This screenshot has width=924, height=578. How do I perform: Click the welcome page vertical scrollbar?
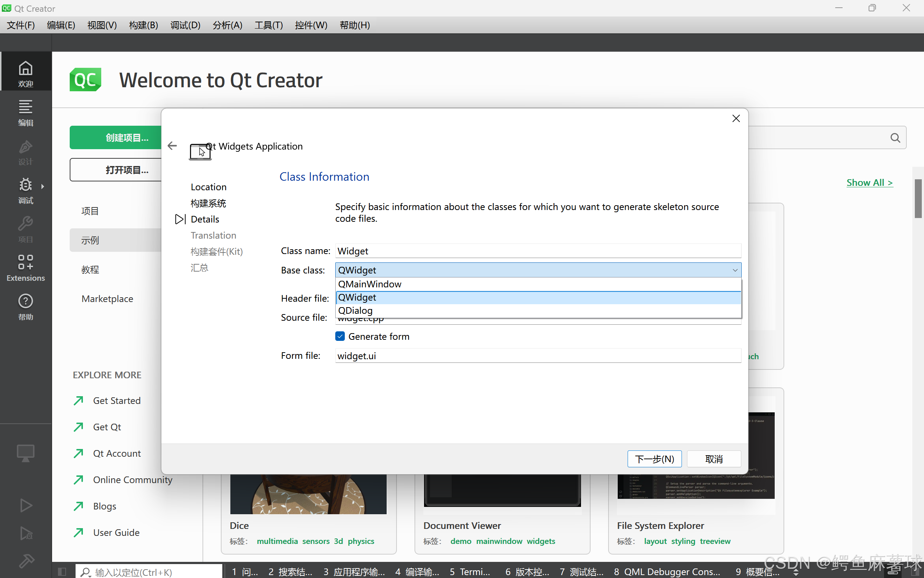point(918,198)
